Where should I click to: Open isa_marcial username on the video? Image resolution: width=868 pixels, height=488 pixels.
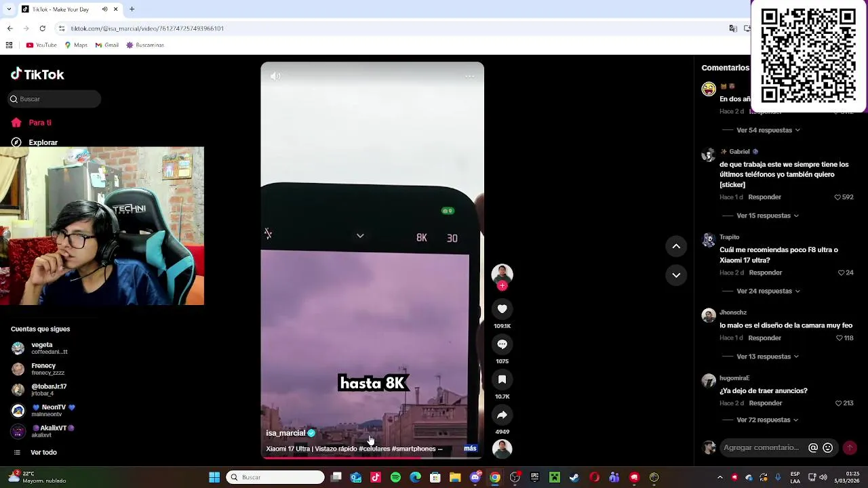285,433
